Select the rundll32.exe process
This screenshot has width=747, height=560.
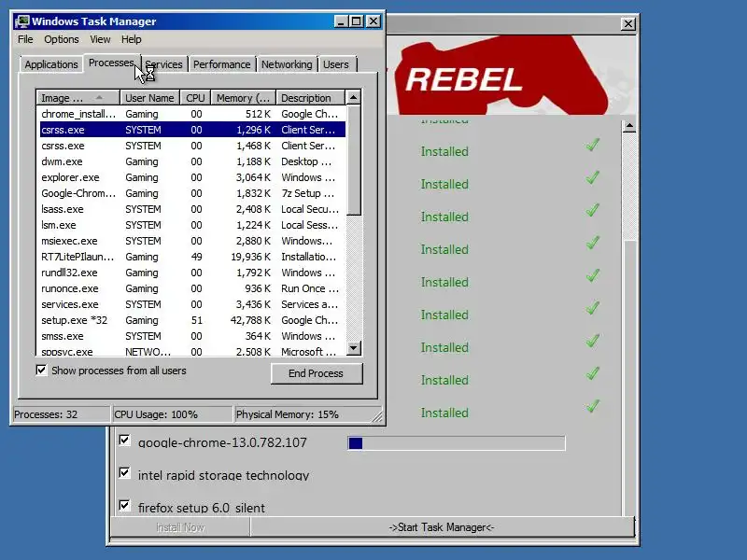coord(190,273)
